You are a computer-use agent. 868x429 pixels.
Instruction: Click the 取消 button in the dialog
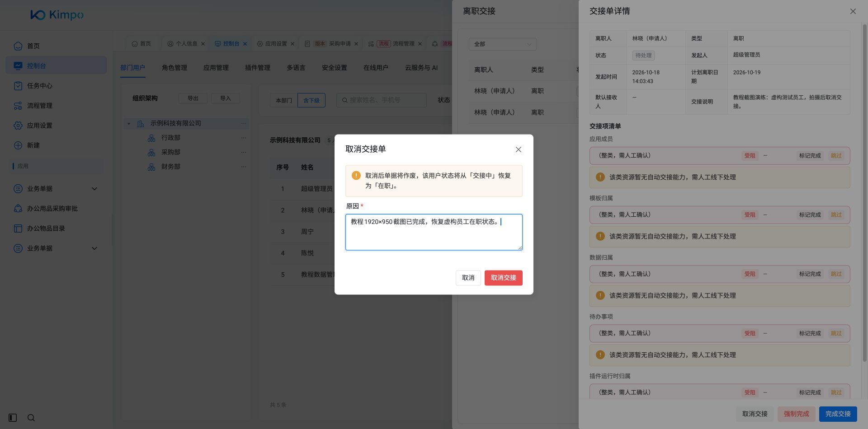[x=468, y=278]
